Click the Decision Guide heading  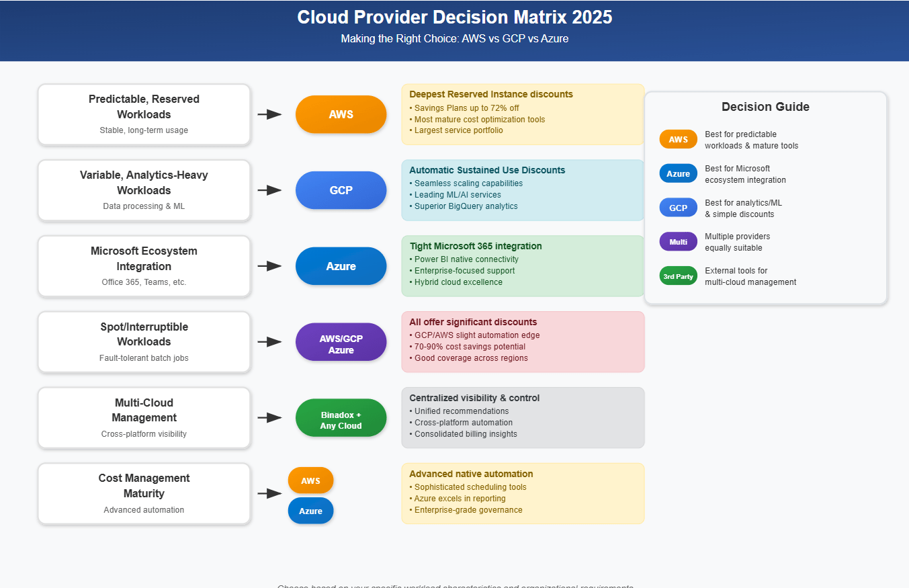coord(766,107)
